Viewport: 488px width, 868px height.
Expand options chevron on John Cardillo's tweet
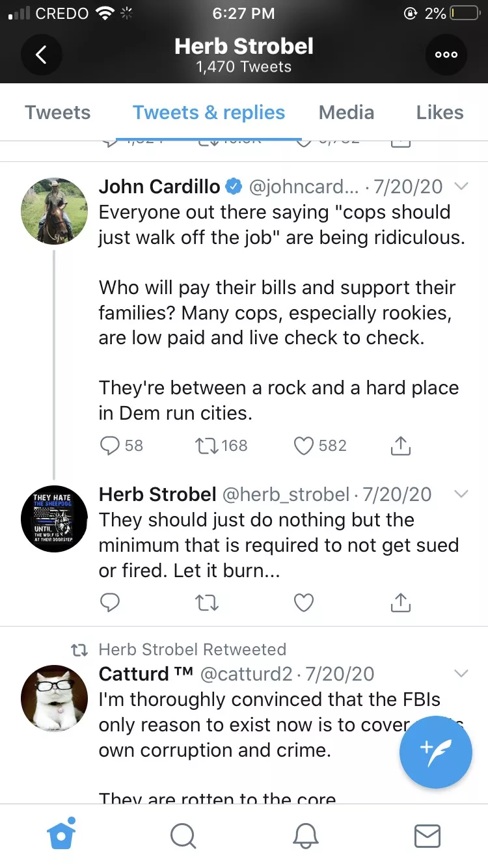(461, 187)
